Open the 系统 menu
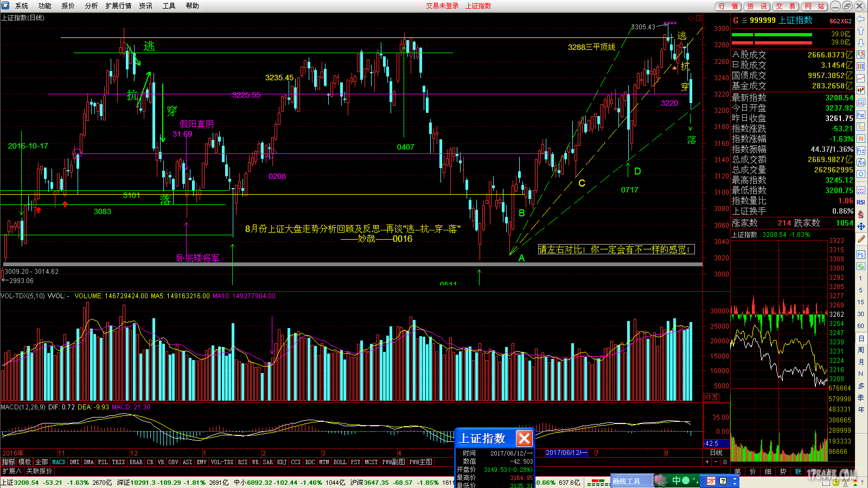The image size is (868, 488). click(22, 6)
